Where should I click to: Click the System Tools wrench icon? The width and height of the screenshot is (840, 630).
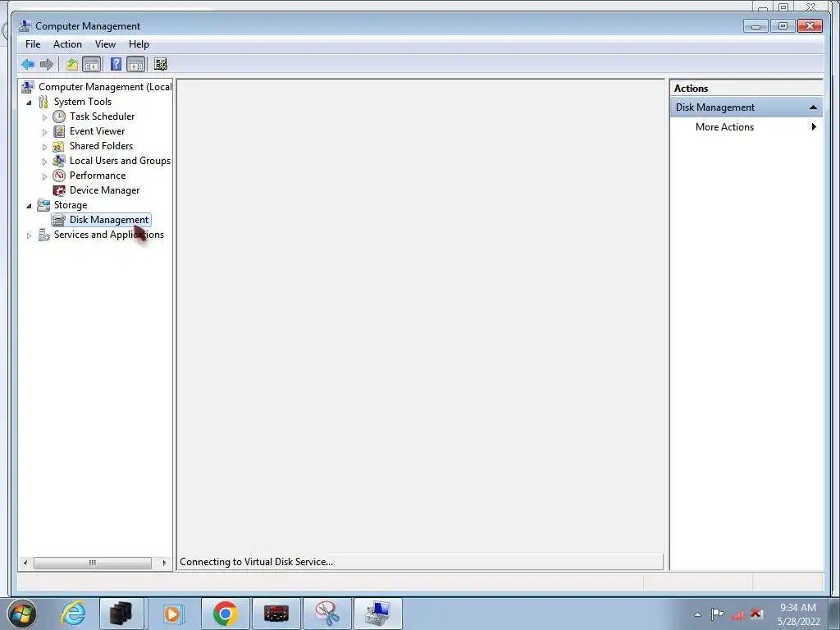43,102
